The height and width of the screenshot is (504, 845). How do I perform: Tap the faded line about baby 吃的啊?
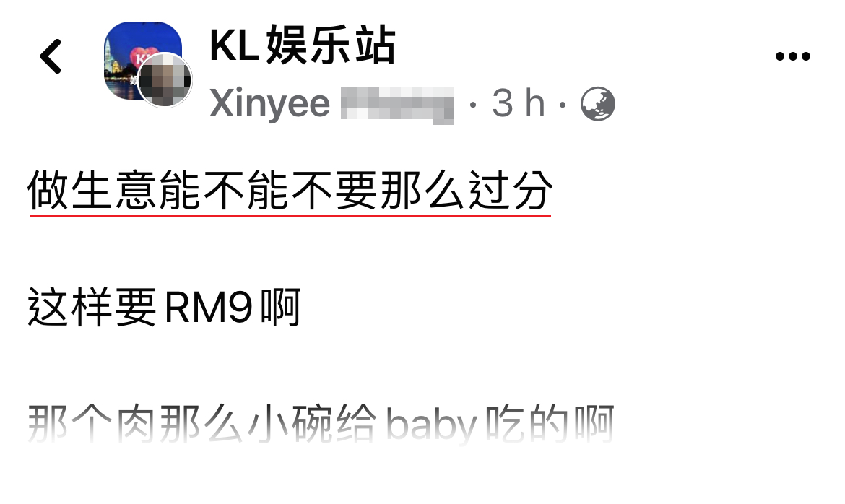[x=321, y=424]
